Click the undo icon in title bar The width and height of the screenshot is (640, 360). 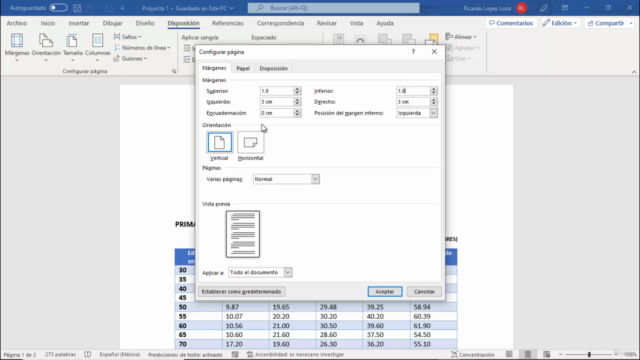click(x=91, y=8)
